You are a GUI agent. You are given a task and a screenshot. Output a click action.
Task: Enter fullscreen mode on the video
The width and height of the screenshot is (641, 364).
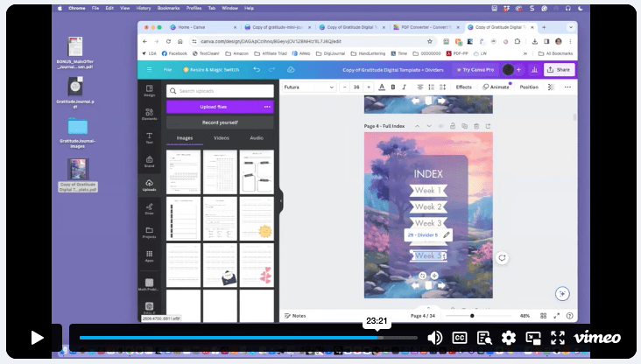point(558,338)
